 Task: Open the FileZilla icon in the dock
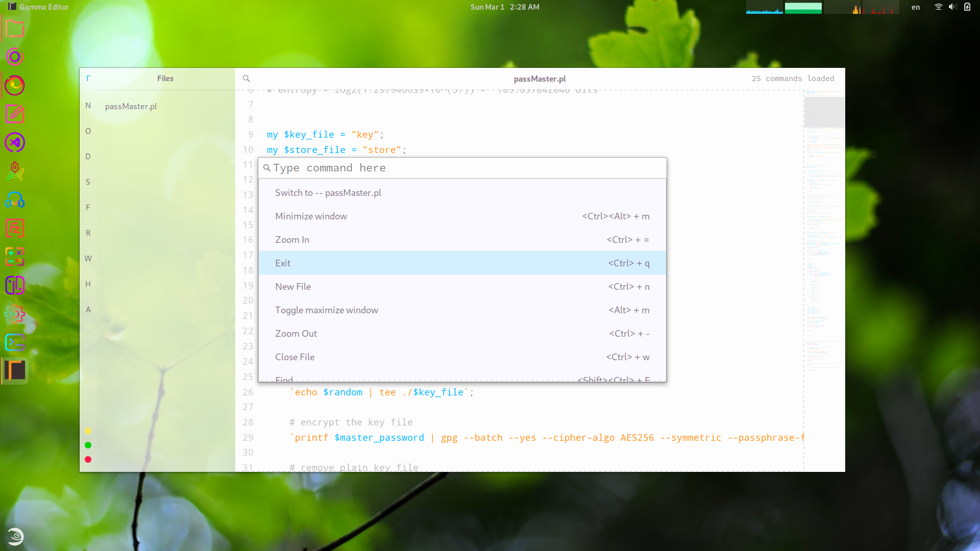[x=15, y=228]
